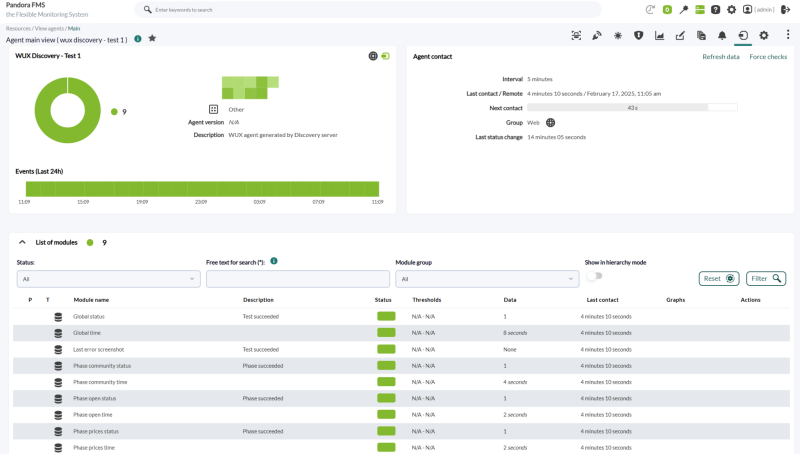Screen dimensions: 800x454
Task: Click database icon for Phase open time
Action: pyautogui.click(x=58, y=415)
